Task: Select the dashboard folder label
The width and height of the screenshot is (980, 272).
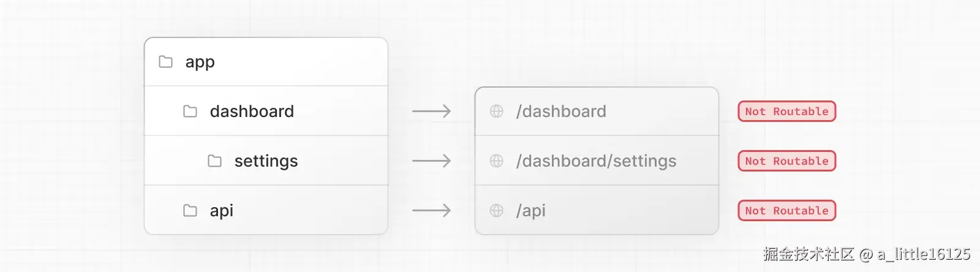Action: click(252, 111)
